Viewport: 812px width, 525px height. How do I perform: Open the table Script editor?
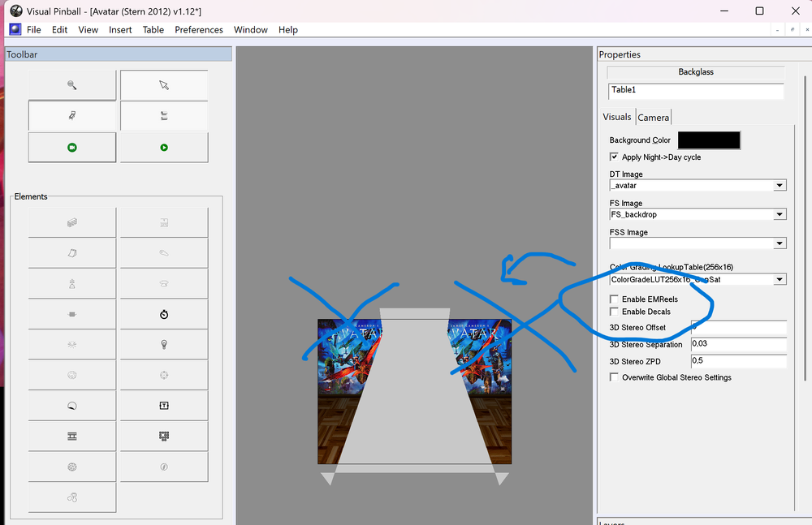point(72,116)
